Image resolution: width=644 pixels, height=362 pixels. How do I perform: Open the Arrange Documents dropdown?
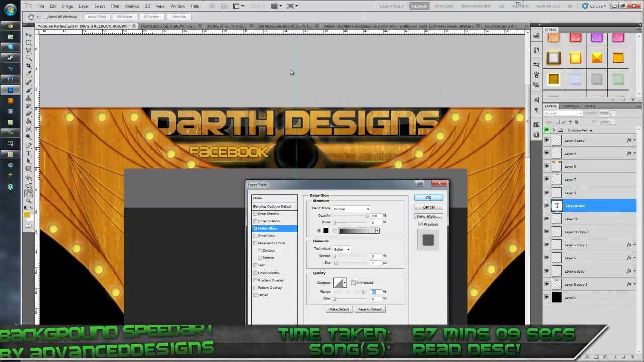tap(275, 6)
